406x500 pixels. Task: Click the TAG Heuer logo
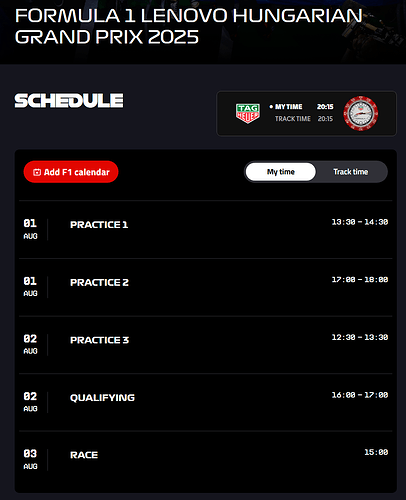pyautogui.click(x=248, y=113)
